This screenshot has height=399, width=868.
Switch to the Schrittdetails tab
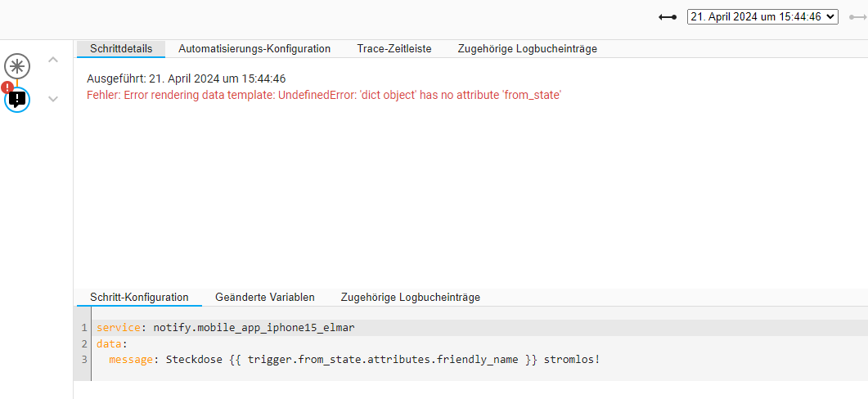121,49
